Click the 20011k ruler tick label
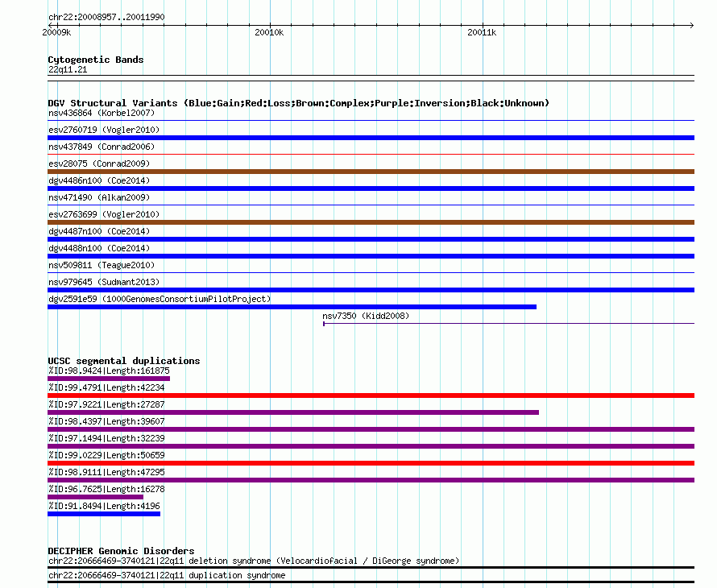Viewport: 717px width, 588px height. 482,32
